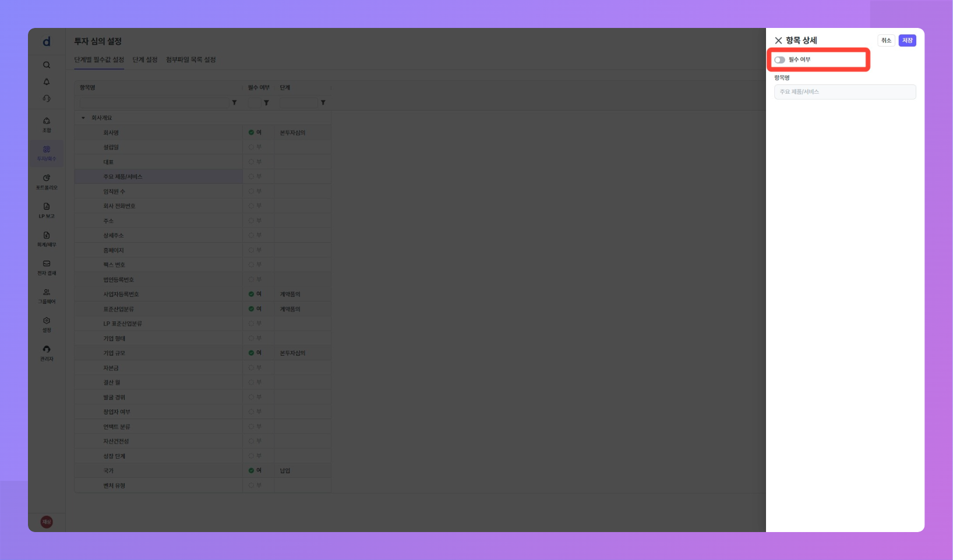Image resolution: width=953 pixels, height=560 pixels.
Task: Toggle the 필수 여부 switch
Action: click(779, 60)
